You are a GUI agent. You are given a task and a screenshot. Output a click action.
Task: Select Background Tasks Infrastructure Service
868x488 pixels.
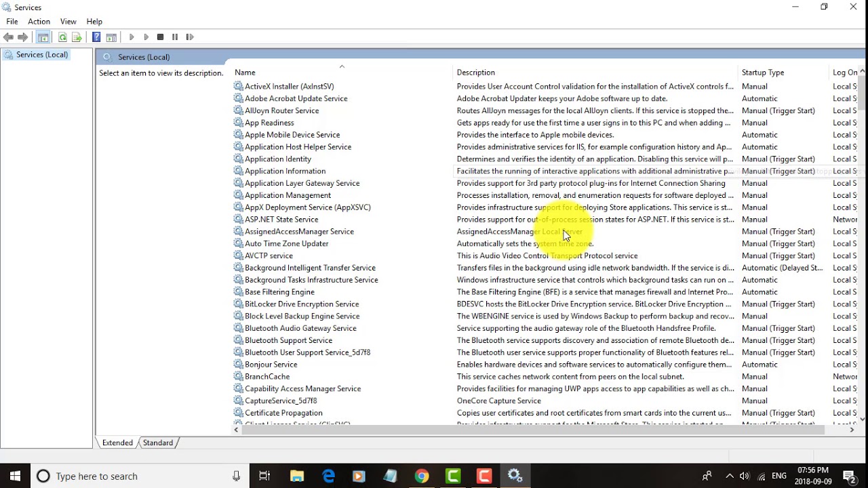(x=311, y=280)
